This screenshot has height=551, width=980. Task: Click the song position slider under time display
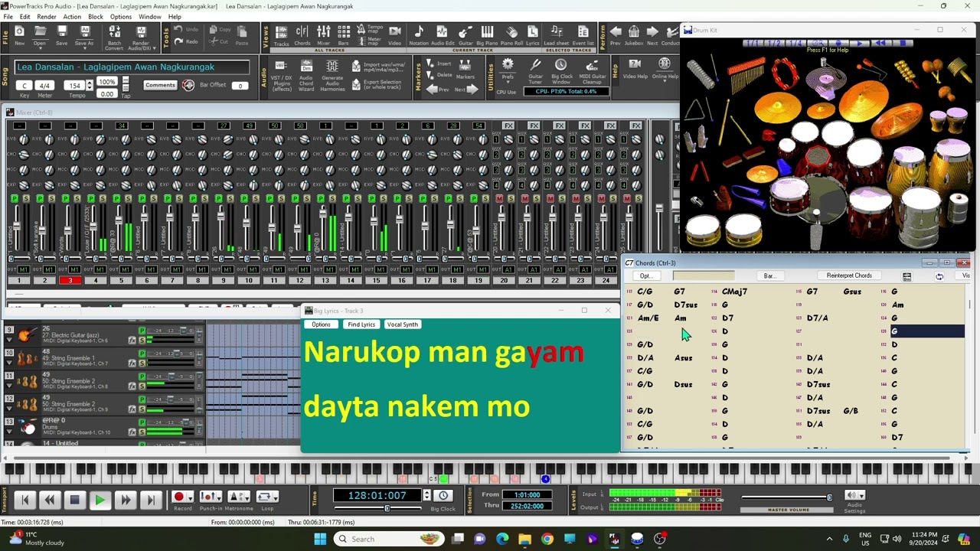click(387, 508)
